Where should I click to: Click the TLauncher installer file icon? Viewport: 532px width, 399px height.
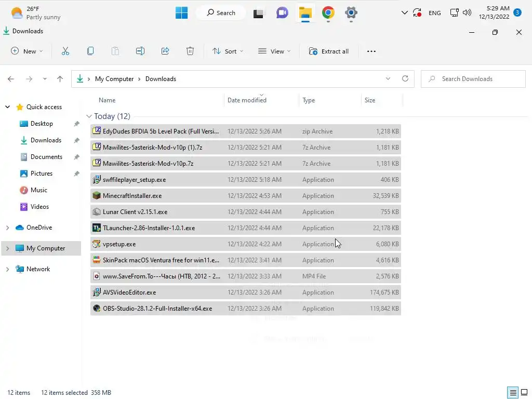tap(97, 228)
